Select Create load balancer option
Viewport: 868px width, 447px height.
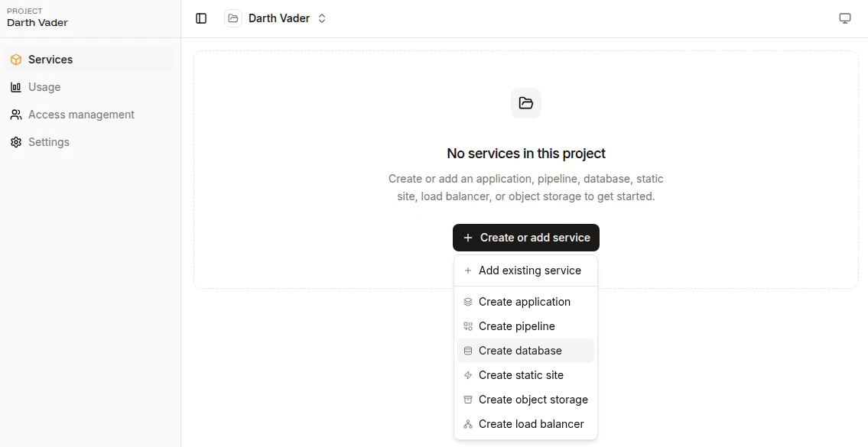(526, 424)
